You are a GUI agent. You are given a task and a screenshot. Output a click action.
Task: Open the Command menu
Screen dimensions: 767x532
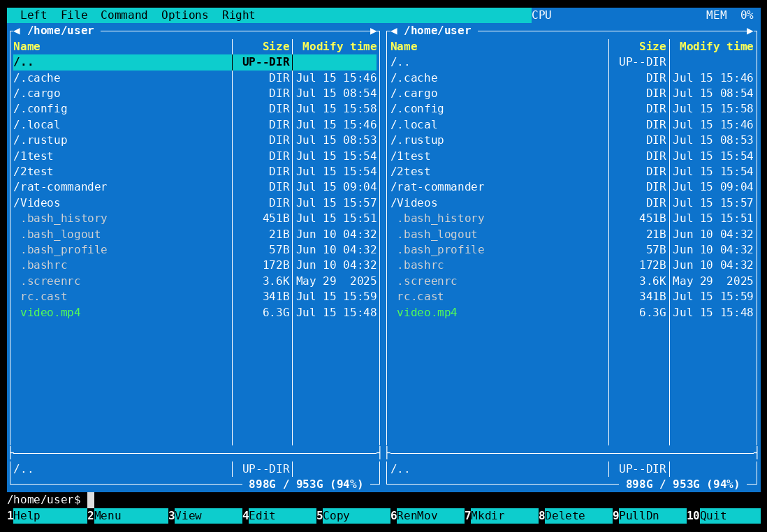click(124, 15)
